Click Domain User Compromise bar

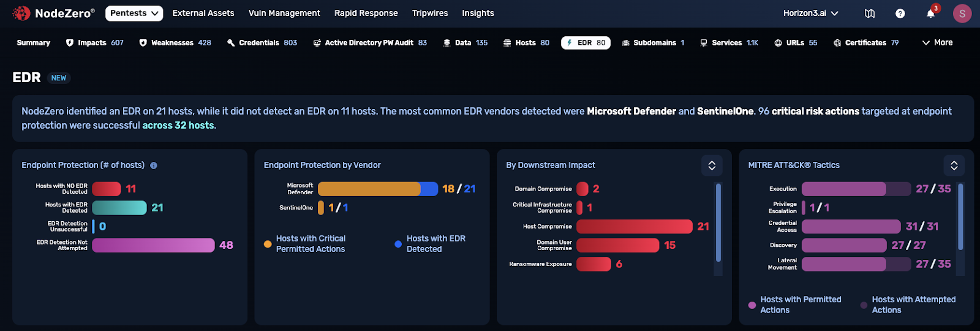[618, 245]
